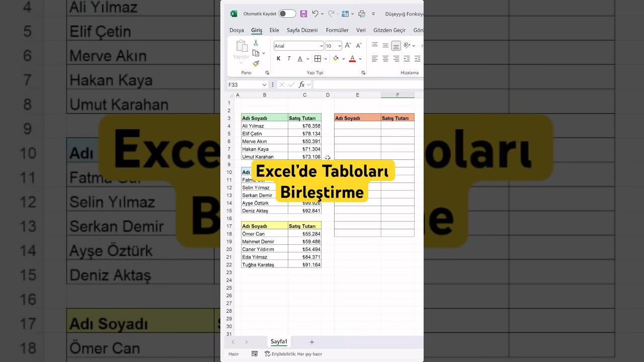Open the Undo history dropdown arrow
This screenshot has width=644, height=362.
pyautogui.click(x=322, y=14)
